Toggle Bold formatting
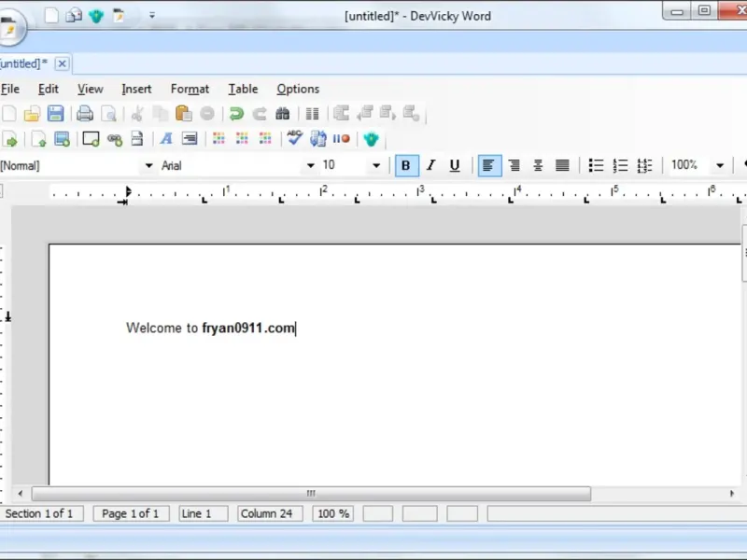 [406, 165]
